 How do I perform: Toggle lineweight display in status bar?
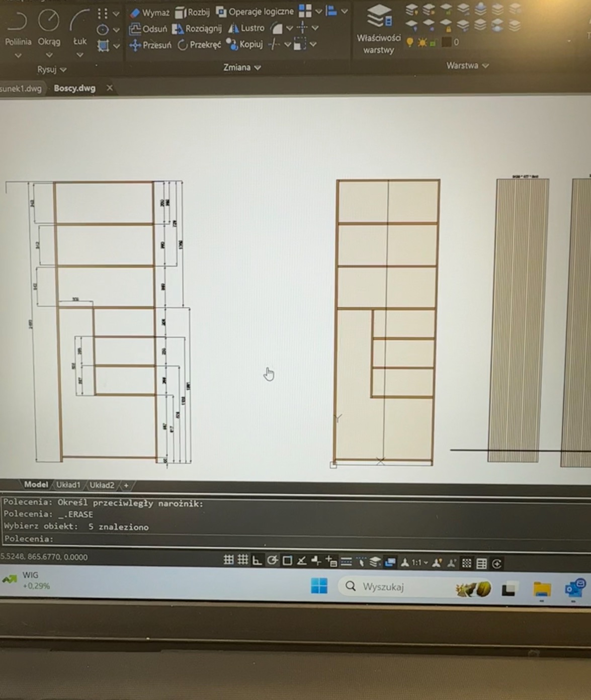point(346,562)
